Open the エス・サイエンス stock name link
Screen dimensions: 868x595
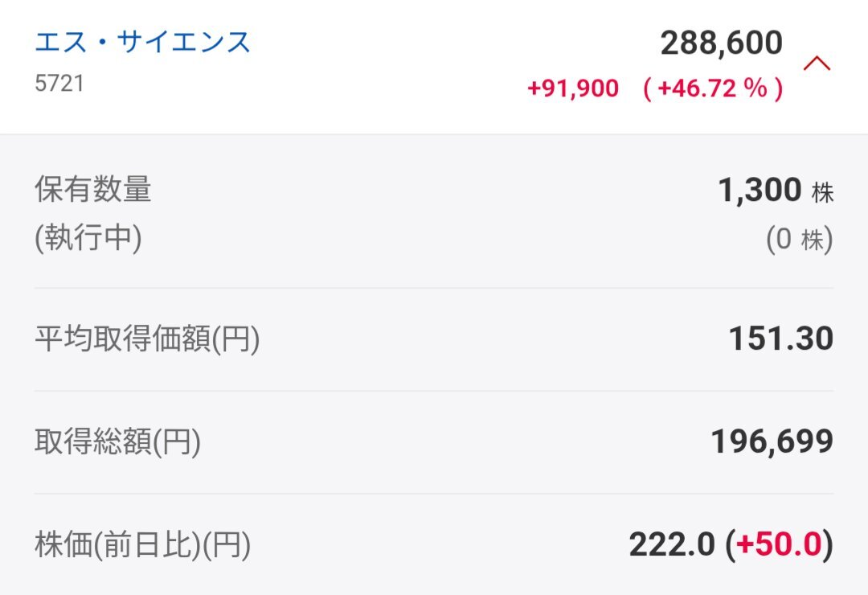point(143,42)
